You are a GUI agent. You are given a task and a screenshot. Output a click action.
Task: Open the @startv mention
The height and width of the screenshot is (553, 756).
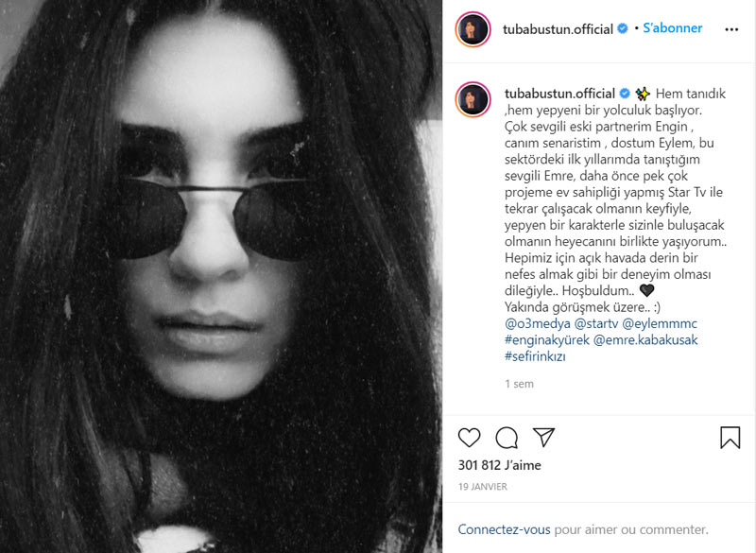click(596, 323)
